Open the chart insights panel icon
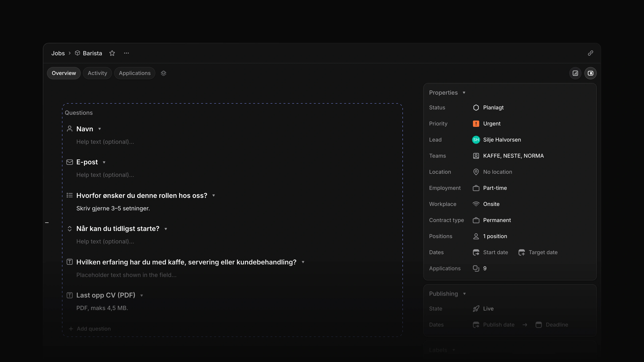This screenshot has height=362, width=644. click(576, 73)
